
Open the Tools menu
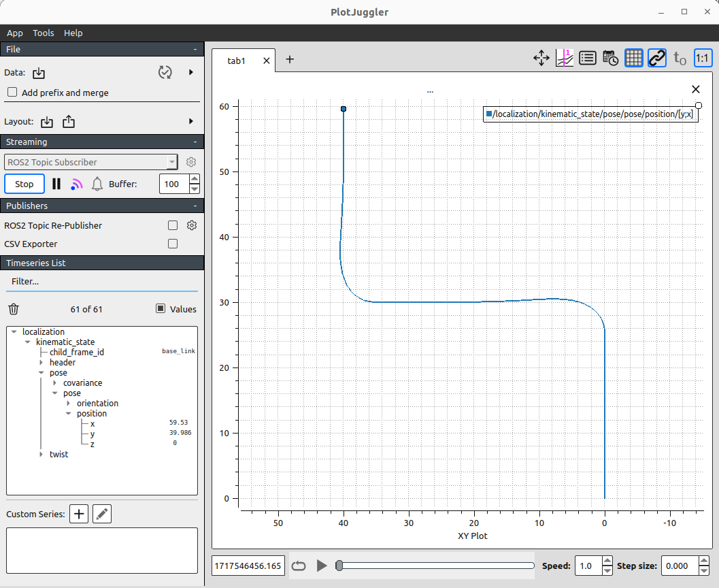[x=43, y=33]
